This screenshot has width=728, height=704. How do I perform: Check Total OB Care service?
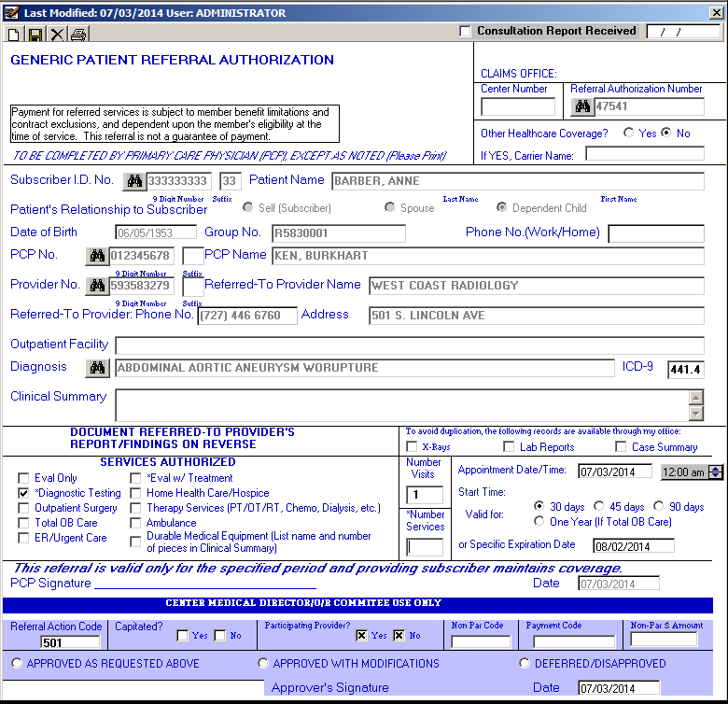tap(23, 523)
